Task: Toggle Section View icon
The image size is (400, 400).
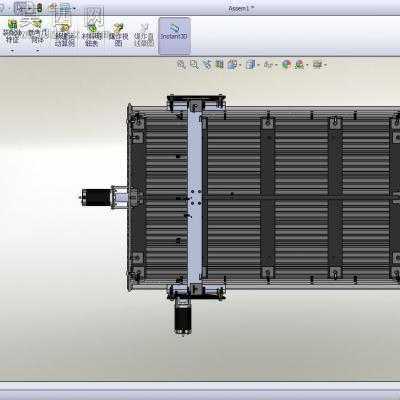Action: click(x=219, y=64)
